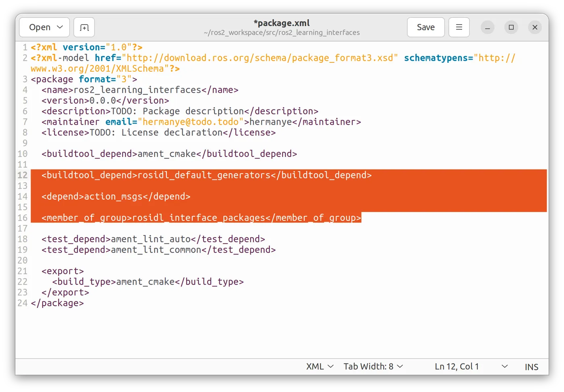Open the Tab Width: 8 dropdown

pyautogui.click(x=373, y=367)
